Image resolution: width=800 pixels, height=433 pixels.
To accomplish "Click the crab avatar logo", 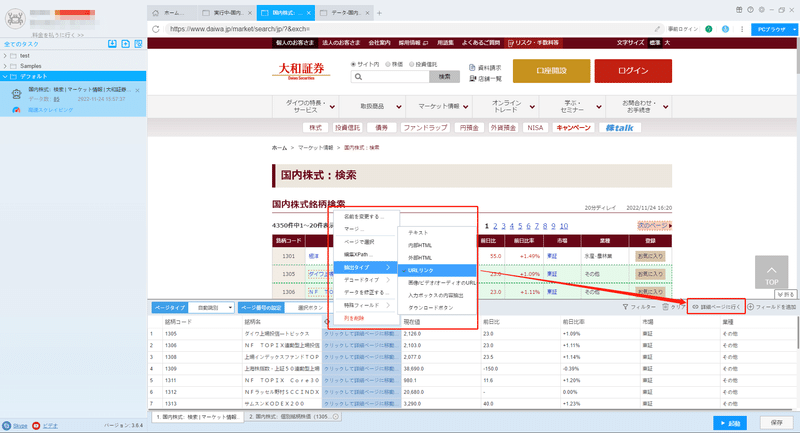I will click(15, 19).
